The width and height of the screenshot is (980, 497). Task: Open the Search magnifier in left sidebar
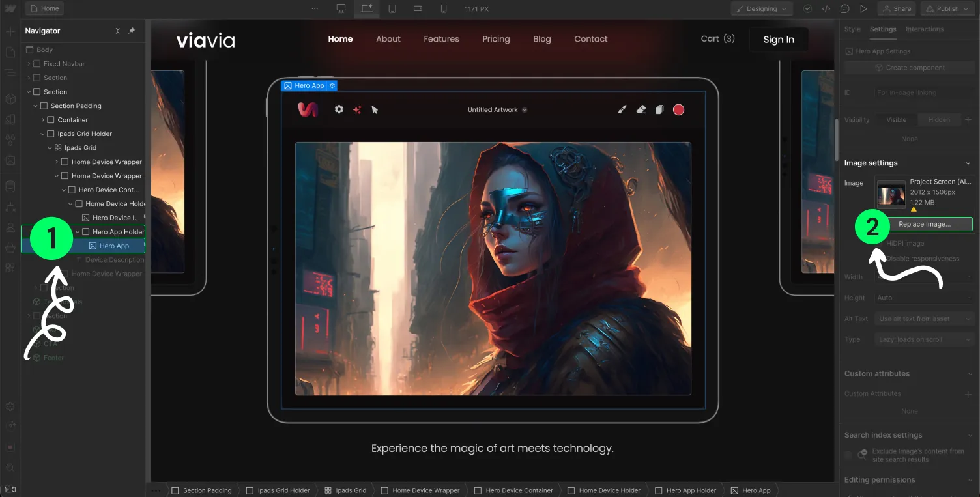click(x=10, y=468)
